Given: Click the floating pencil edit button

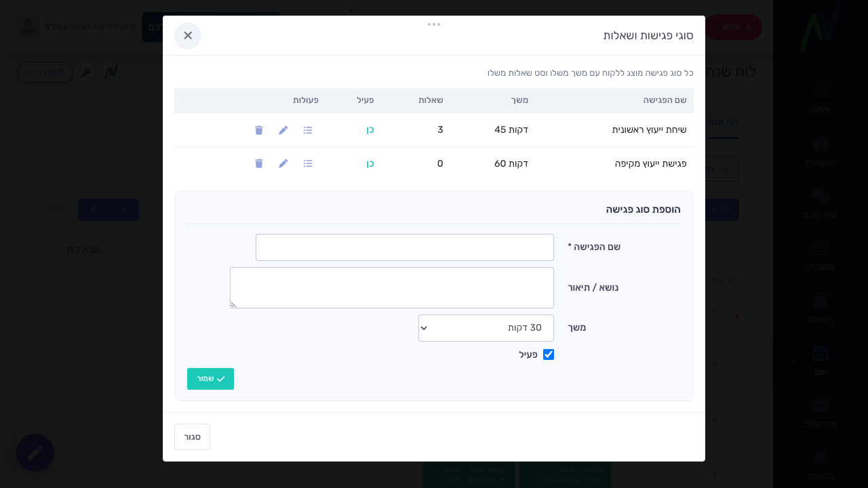Looking at the screenshot, I should 35,453.
